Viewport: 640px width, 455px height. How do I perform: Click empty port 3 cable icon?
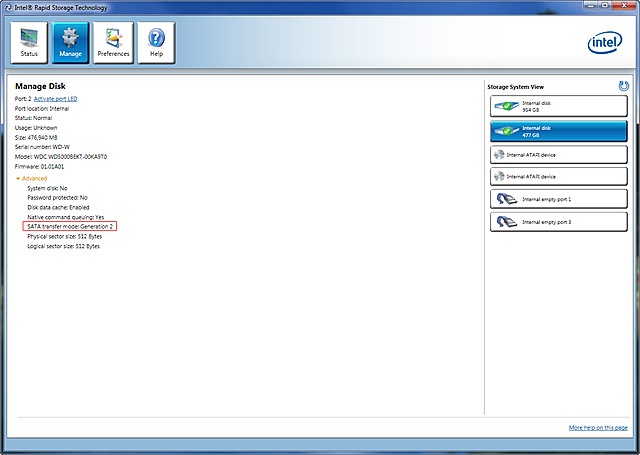coord(507,222)
